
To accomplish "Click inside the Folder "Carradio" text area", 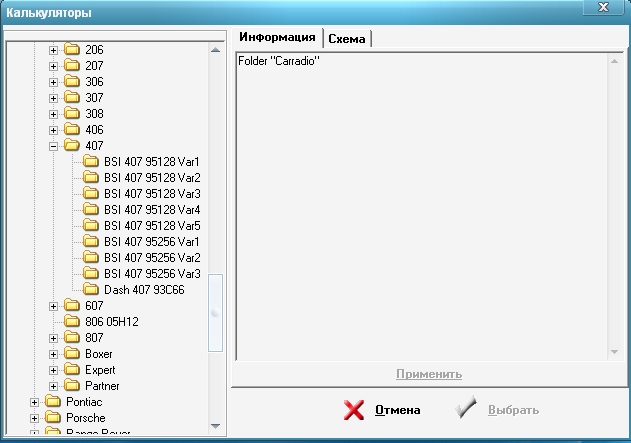I will [423, 206].
